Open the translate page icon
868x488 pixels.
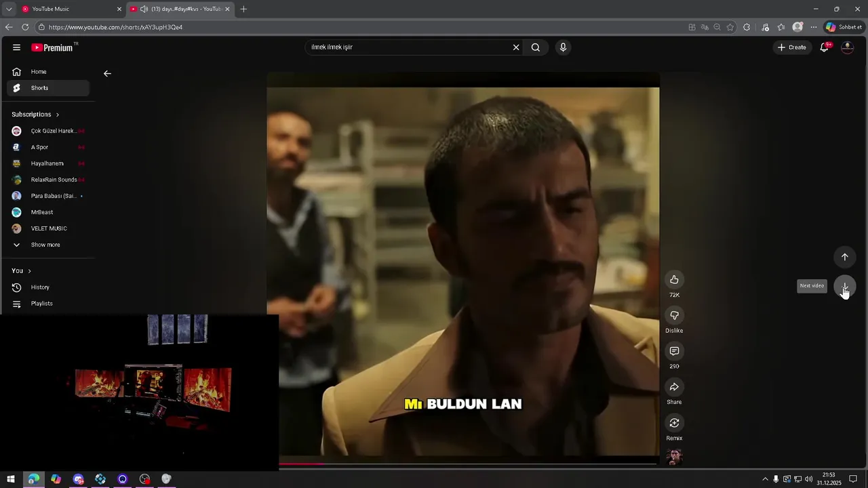(705, 27)
